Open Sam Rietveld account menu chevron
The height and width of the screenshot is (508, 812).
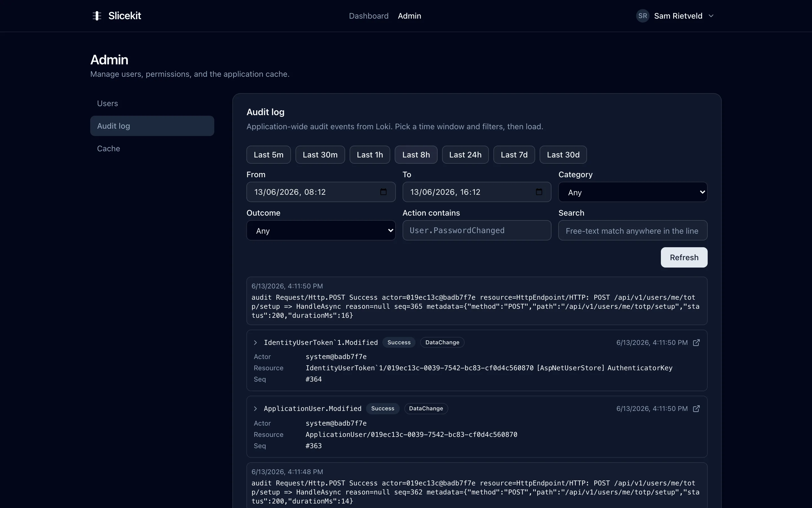(x=711, y=16)
